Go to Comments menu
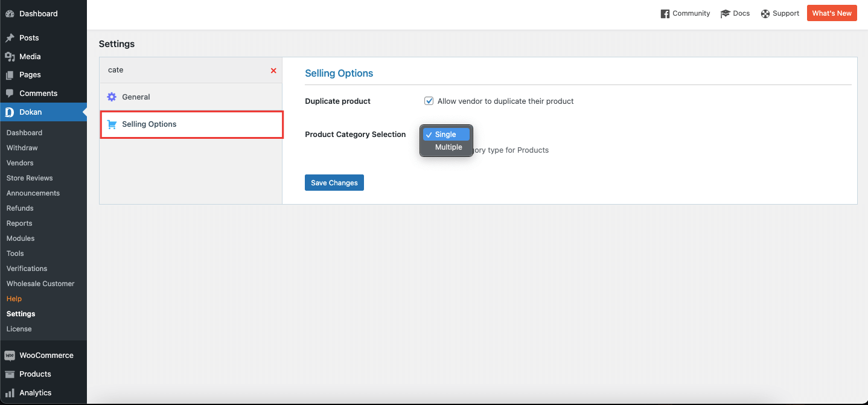868x405 pixels. point(43,94)
